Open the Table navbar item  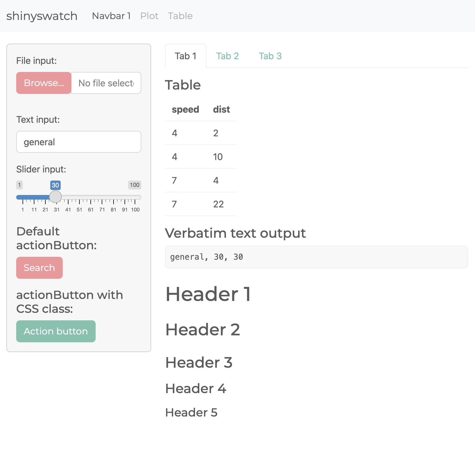tap(180, 16)
